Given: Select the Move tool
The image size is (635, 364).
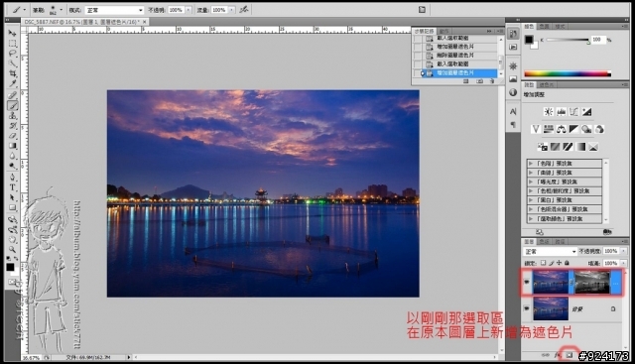Looking at the screenshot, I should (x=12, y=33).
